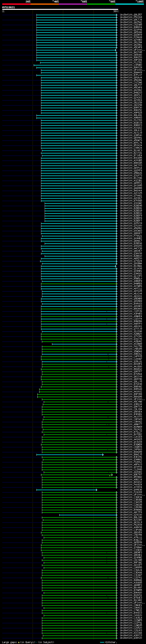146x644 pixels.
Task: Open hit UniRef100_Q42542
Action: [131, 22]
